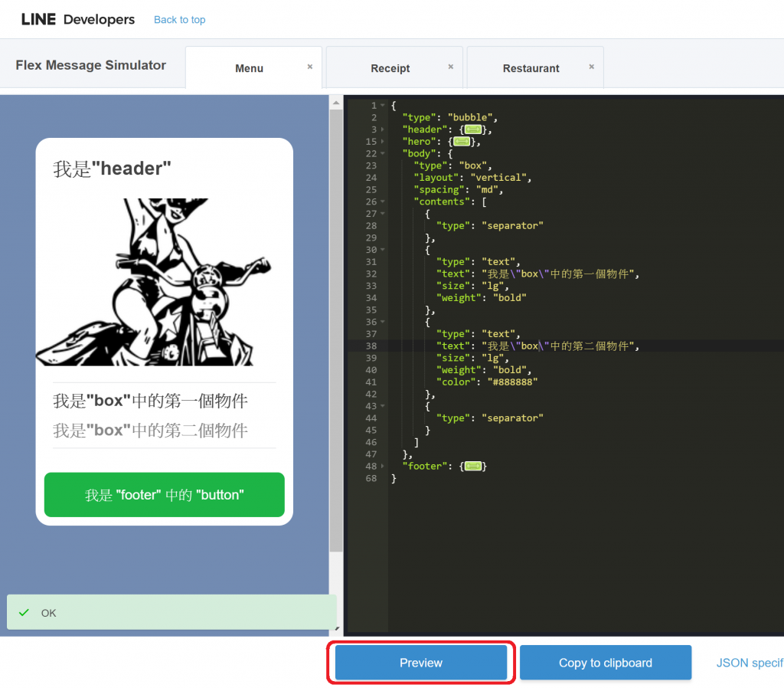
Task: Expand the folded hero block at line 15
Action: tap(383, 142)
